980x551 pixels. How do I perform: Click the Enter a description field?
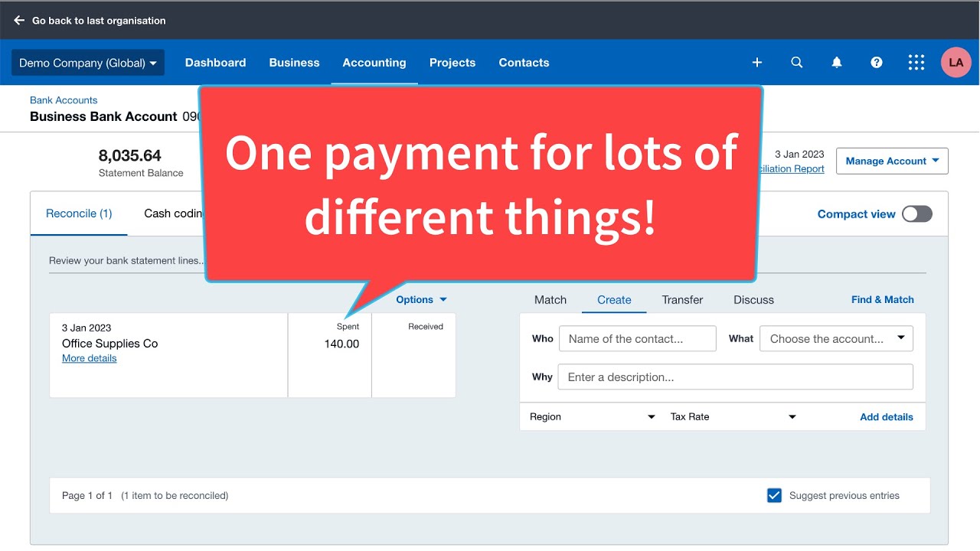[x=735, y=377]
